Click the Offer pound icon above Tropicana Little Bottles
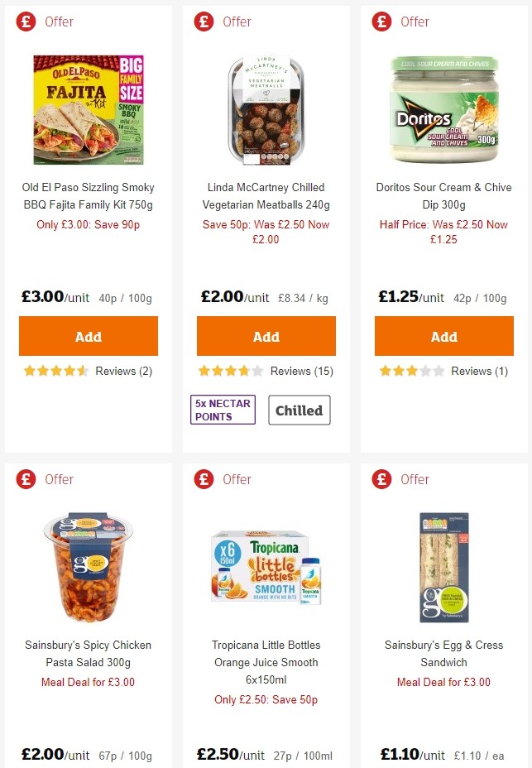This screenshot has width=532, height=768. click(x=204, y=478)
